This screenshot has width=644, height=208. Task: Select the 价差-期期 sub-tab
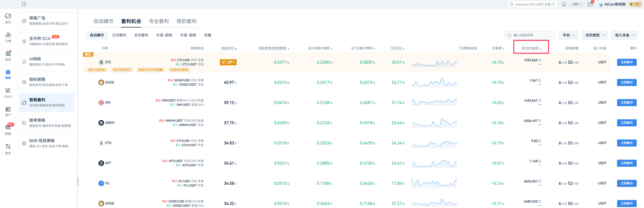pyautogui.click(x=188, y=35)
